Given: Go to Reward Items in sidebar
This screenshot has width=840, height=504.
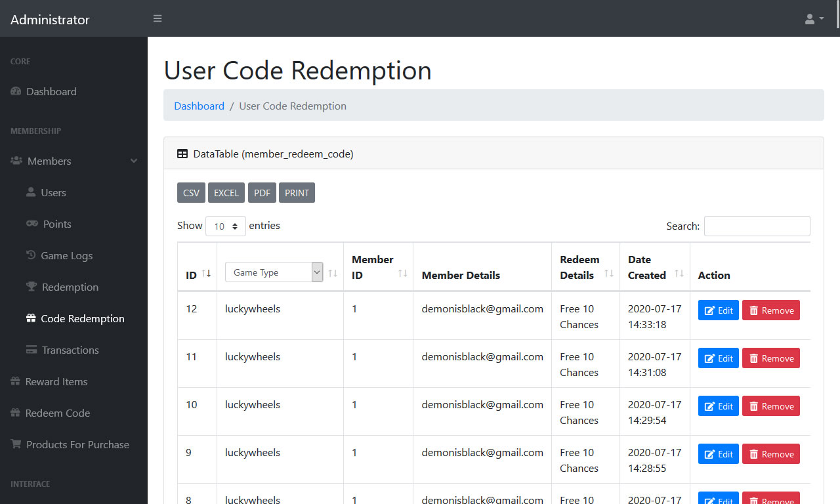Looking at the screenshot, I should click(56, 381).
